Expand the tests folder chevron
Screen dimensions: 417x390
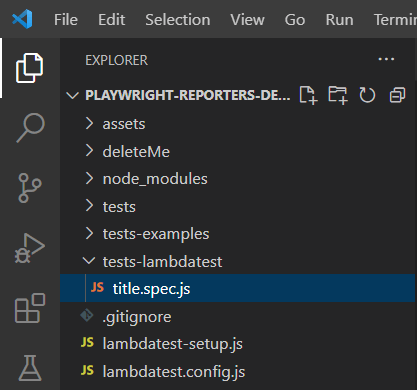(x=89, y=206)
